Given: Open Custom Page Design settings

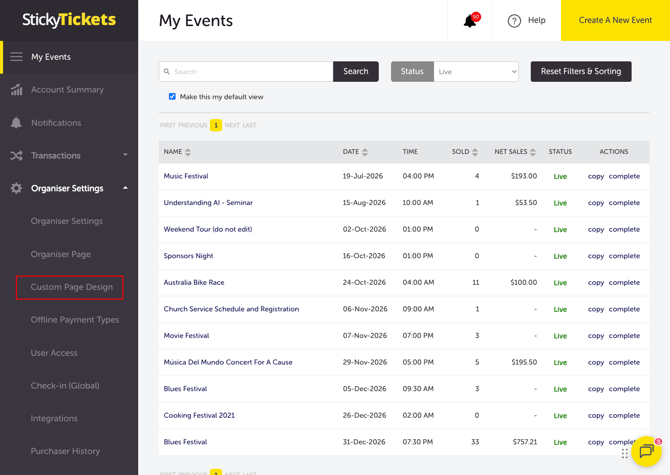Looking at the screenshot, I should tap(71, 287).
